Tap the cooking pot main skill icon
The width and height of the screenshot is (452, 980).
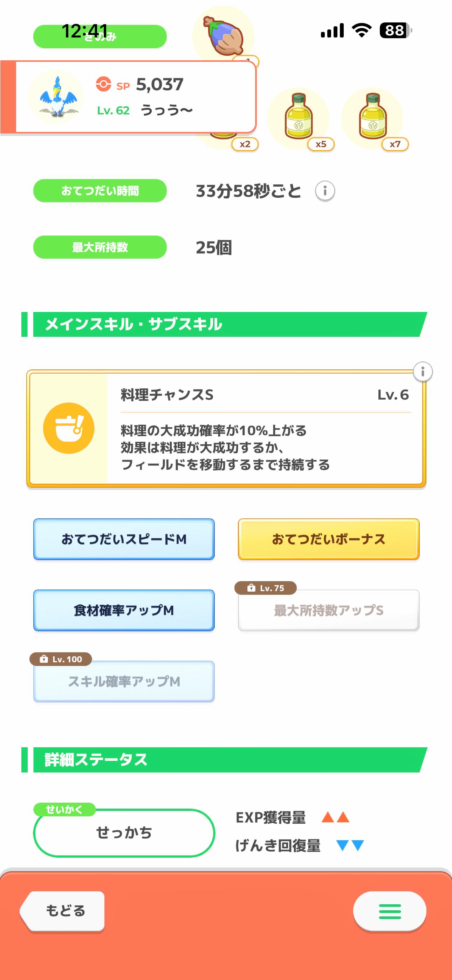(x=69, y=428)
